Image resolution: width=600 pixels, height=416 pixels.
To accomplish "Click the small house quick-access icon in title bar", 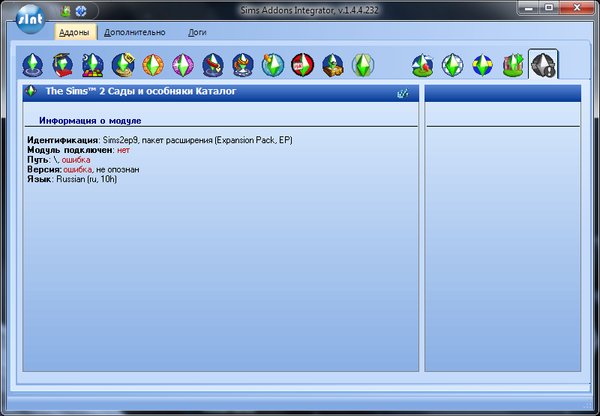I will click(x=65, y=11).
